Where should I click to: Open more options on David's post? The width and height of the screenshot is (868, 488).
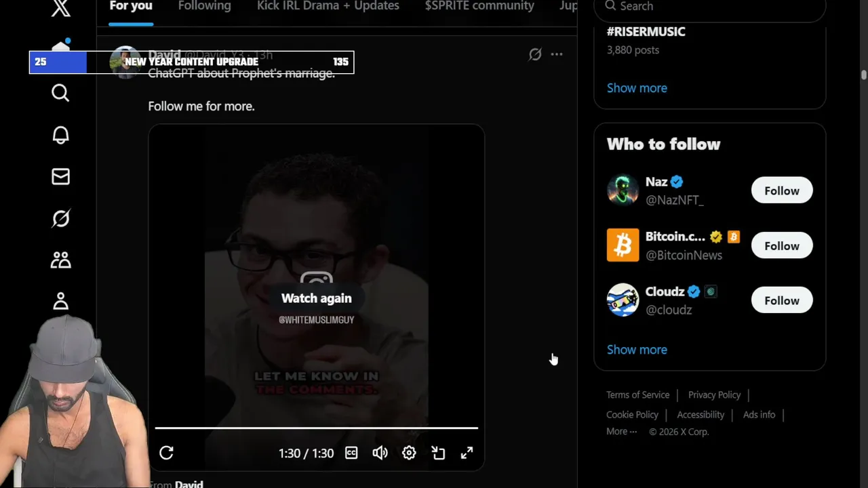click(557, 54)
